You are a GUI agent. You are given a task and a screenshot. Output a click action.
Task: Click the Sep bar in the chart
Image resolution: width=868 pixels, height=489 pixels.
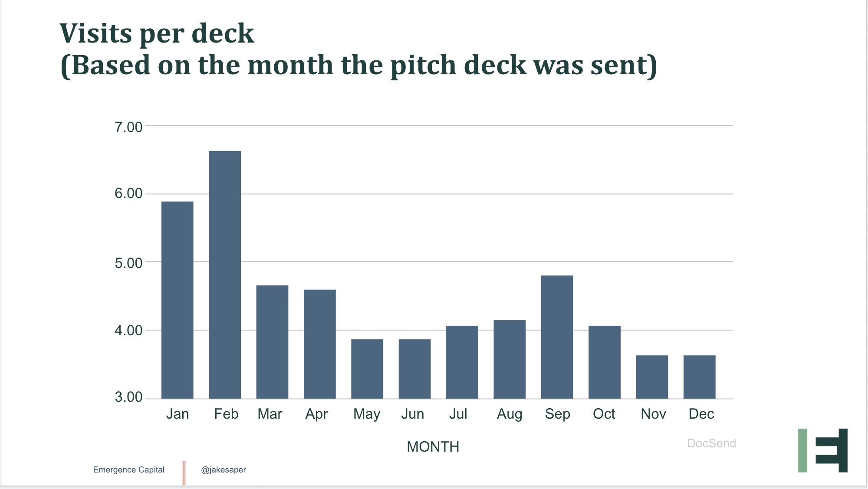(x=557, y=337)
